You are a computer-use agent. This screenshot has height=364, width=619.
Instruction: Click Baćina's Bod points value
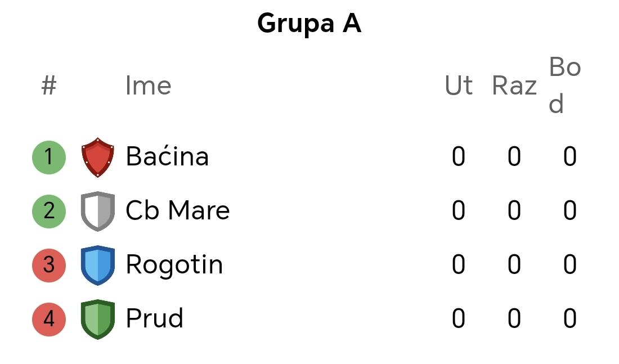pos(569,156)
